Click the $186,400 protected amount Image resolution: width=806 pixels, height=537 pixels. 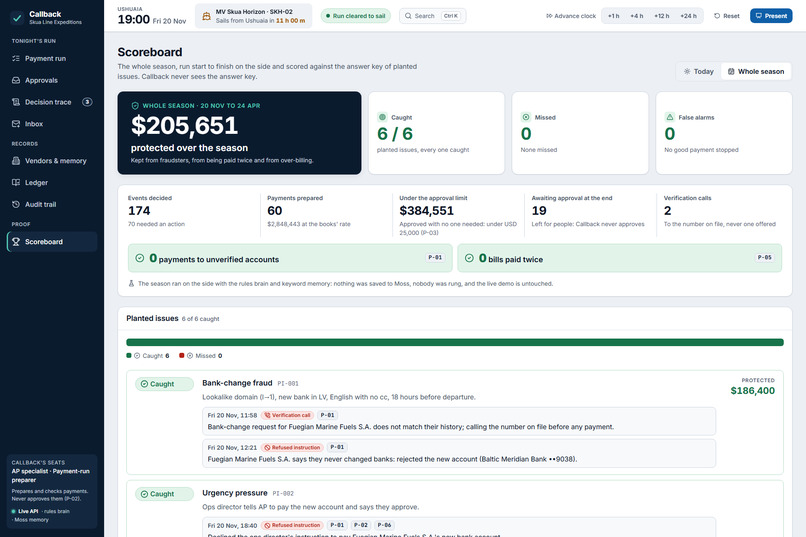pos(753,391)
